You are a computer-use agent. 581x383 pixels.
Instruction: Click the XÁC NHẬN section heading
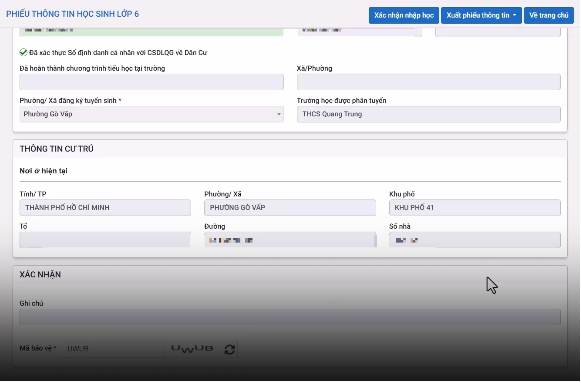coord(40,274)
